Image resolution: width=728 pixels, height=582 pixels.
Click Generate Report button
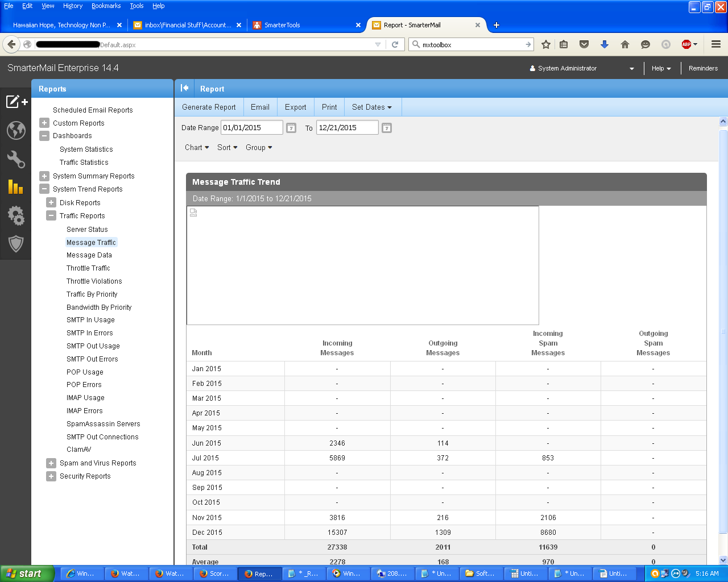209,107
